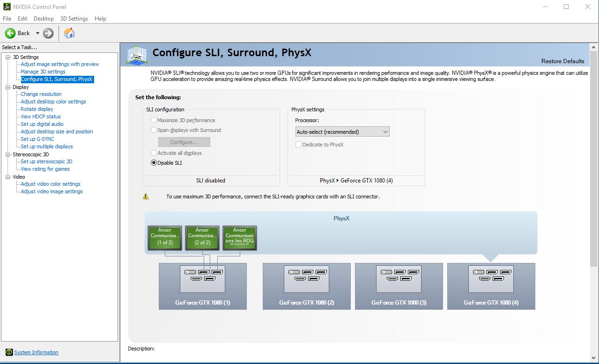Select the Ancor display (1 of 2) box
This screenshot has width=599, height=364.
[x=165, y=238]
